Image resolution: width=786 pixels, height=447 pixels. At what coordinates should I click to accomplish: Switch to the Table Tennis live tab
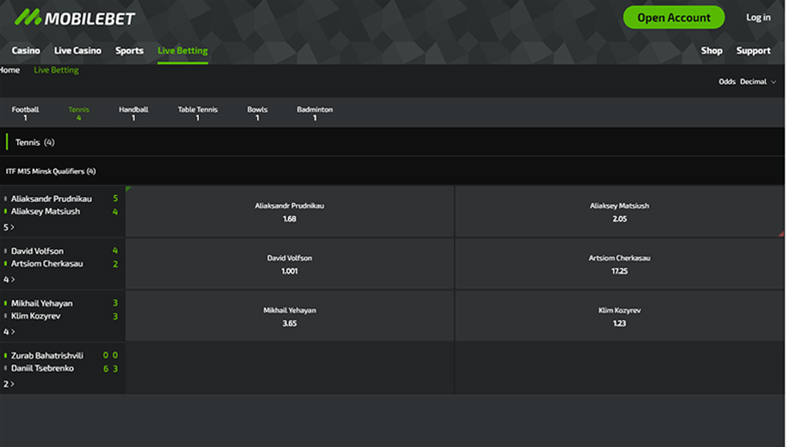198,113
